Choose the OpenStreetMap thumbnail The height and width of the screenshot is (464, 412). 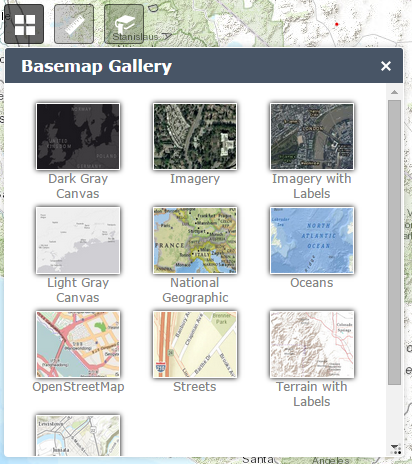[78, 344]
